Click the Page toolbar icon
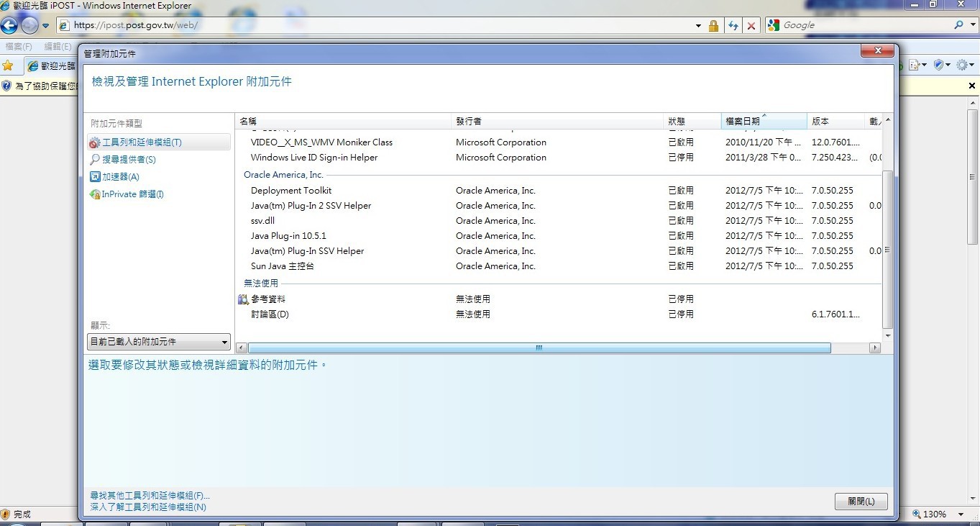The image size is (980, 526). (918, 65)
